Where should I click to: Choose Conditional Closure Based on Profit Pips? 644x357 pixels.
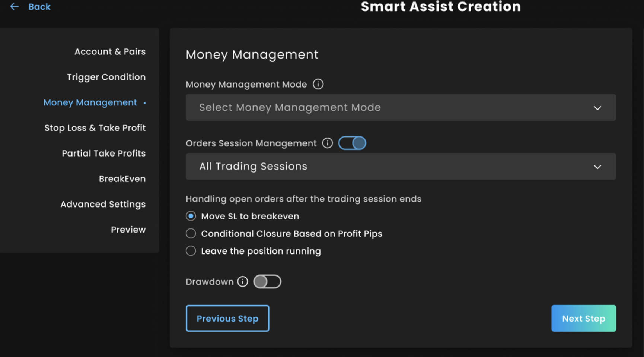click(x=191, y=234)
